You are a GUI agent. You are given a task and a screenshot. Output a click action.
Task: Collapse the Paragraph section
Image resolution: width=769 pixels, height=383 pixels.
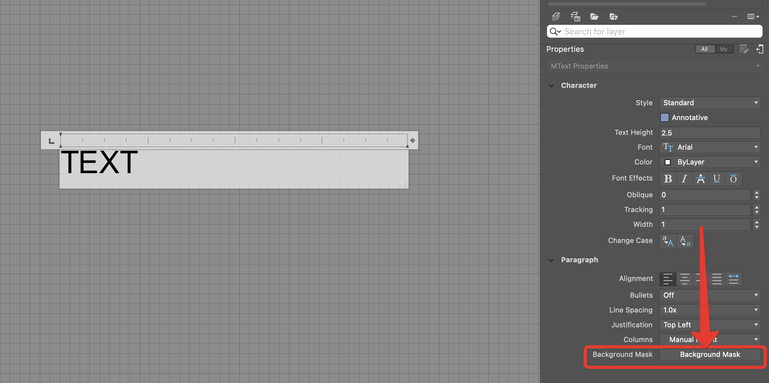tap(551, 260)
